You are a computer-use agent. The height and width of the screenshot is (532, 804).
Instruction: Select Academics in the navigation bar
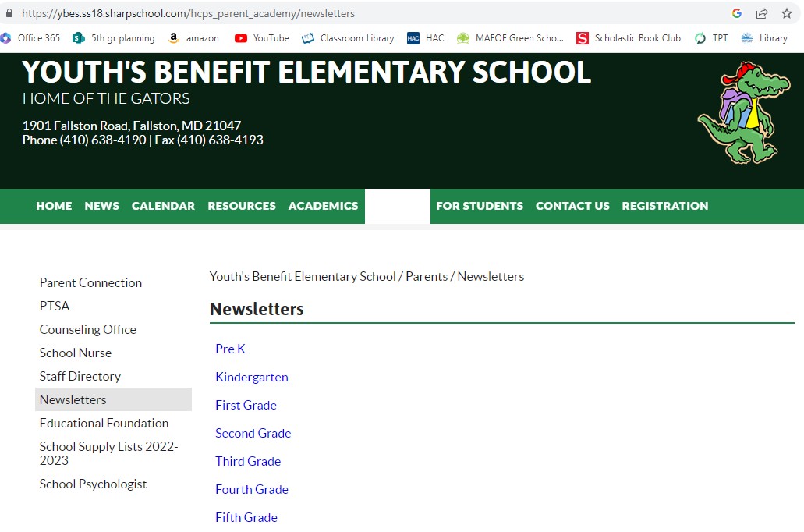pyautogui.click(x=323, y=206)
